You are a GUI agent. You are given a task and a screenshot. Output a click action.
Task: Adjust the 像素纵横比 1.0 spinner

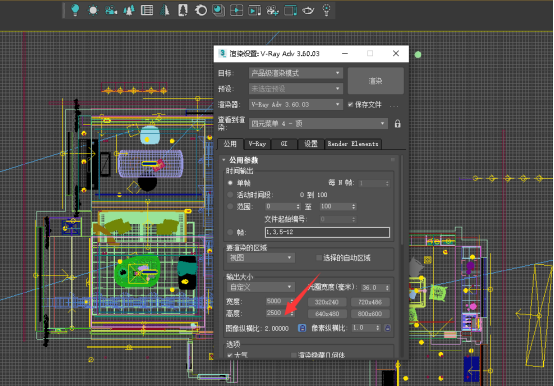pos(378,328)
